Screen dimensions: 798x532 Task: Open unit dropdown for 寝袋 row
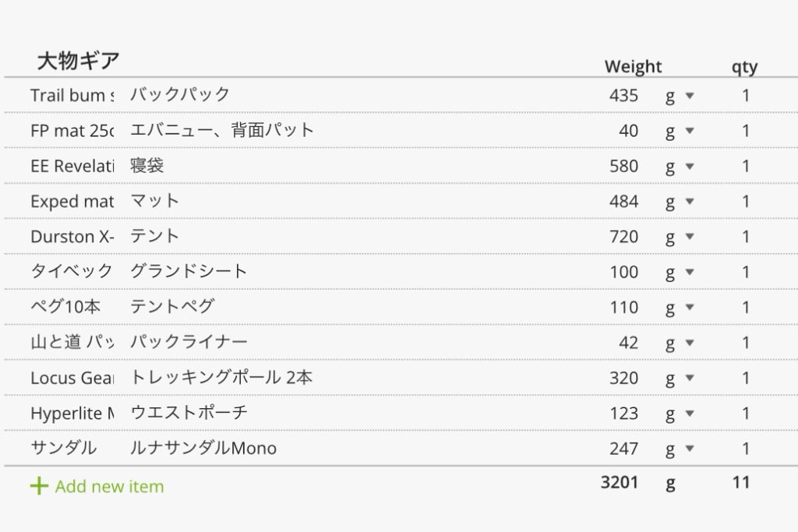click(x=680, y=166)
